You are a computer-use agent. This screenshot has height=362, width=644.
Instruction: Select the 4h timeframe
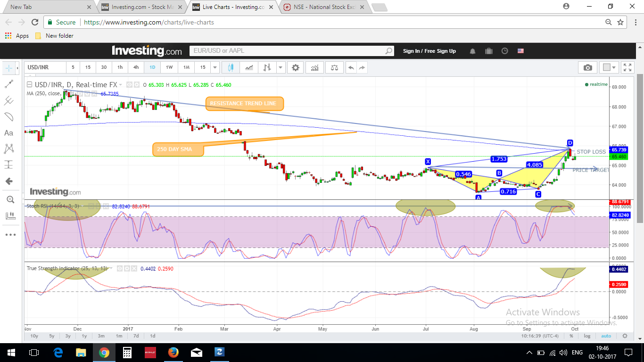[136, 67]
